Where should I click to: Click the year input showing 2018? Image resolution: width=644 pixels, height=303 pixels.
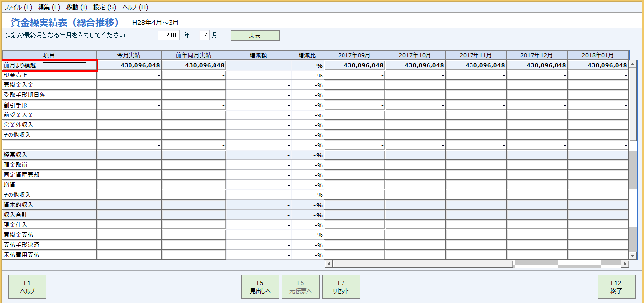pos(168,35)
